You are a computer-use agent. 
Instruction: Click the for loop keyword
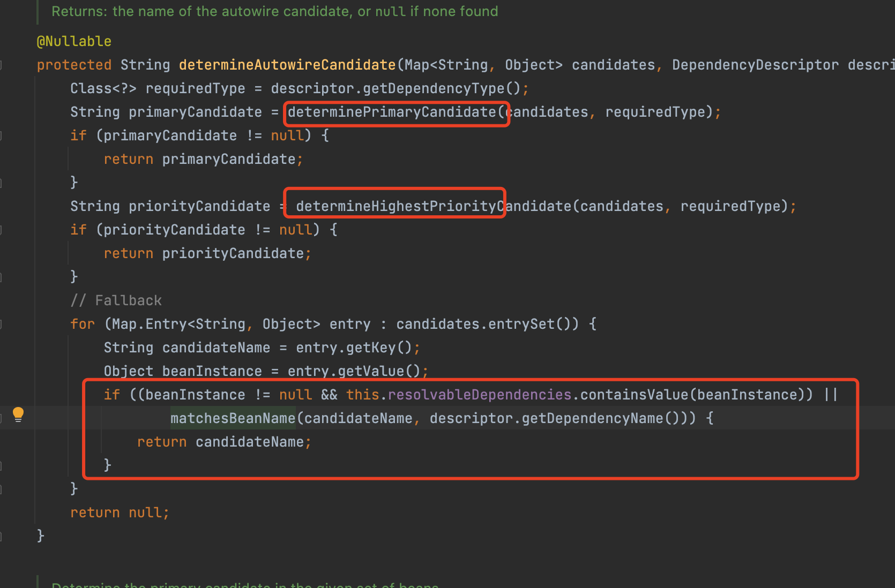[x=83, y=324]
